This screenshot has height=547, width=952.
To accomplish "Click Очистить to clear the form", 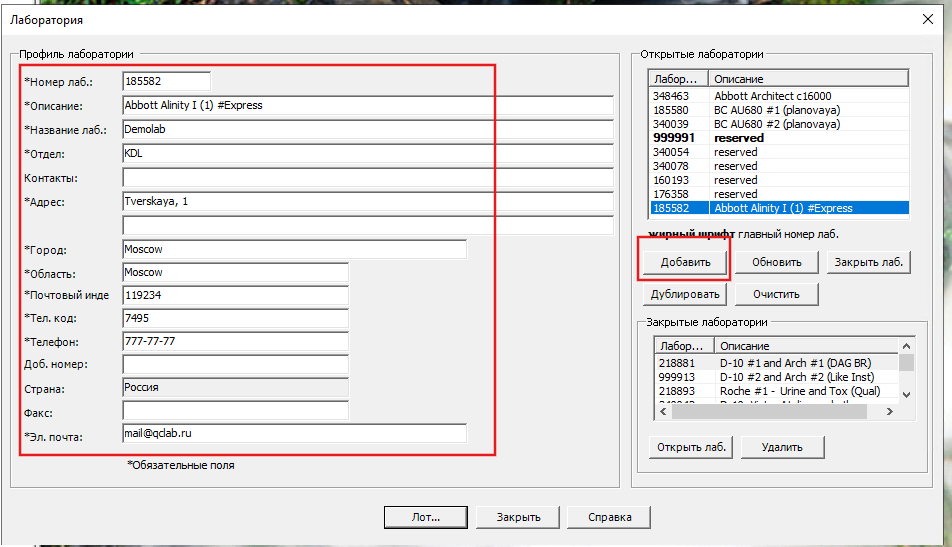I will (776, 294).
